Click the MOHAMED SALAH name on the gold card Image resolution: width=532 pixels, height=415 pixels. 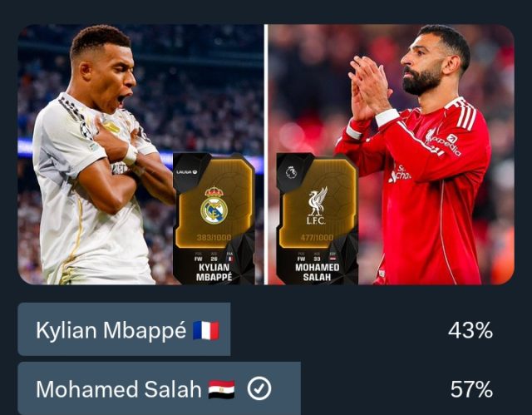pos(317,272)
